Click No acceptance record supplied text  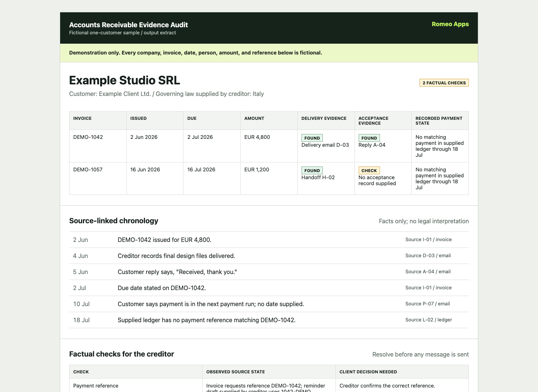click(x=377, y=180)
